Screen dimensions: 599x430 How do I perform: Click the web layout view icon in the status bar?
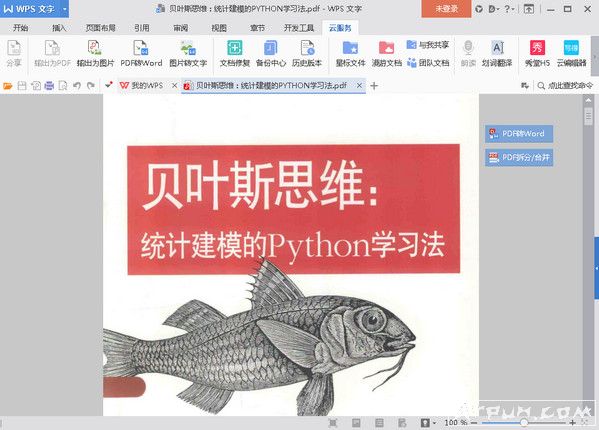pos(402,422)
